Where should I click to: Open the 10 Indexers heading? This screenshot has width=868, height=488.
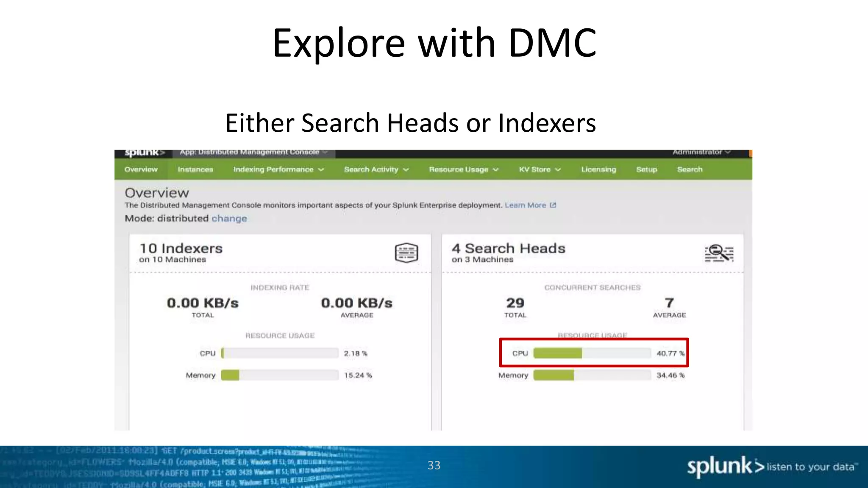click(181, 248)
